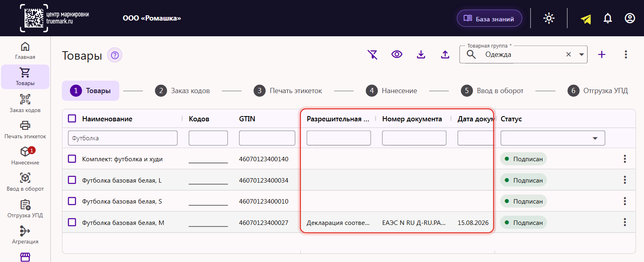Click Подписан status of Футболка базовая белая, L
Viewport: 644px width, 262px height.
click(524, 180)
